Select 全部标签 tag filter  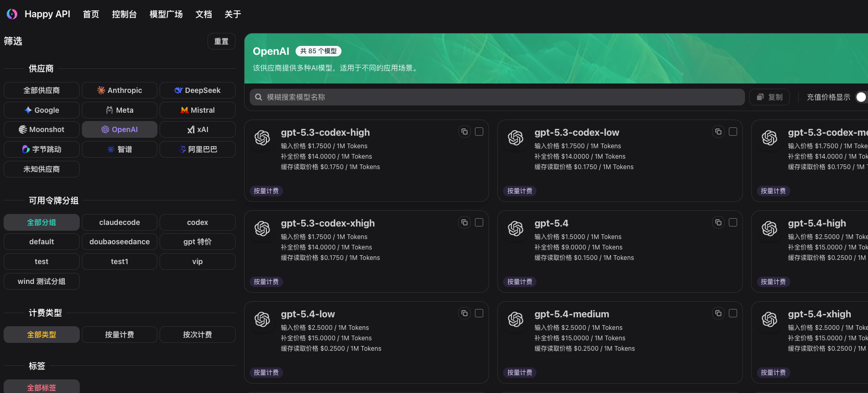[x=42, y=387]
